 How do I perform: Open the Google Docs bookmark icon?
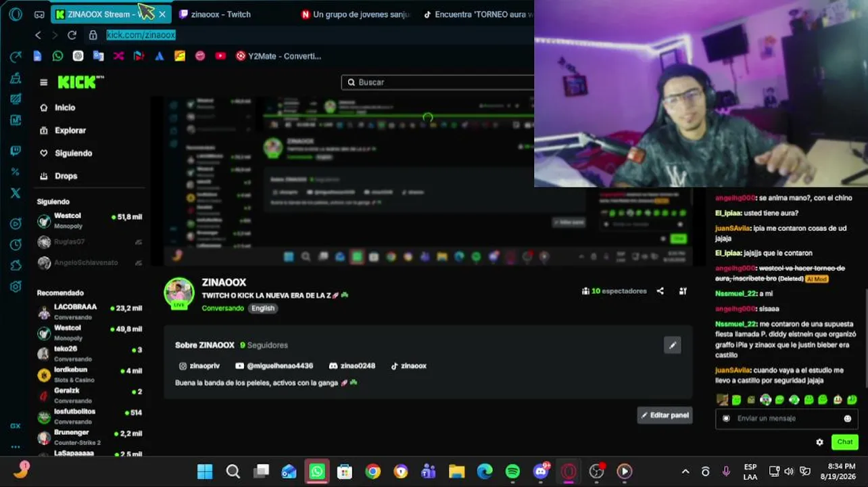(37, 56)
